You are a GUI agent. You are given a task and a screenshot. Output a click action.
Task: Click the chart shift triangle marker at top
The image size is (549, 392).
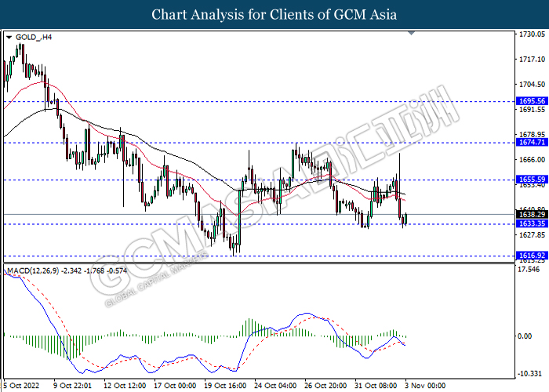click(x=412, y=33)
